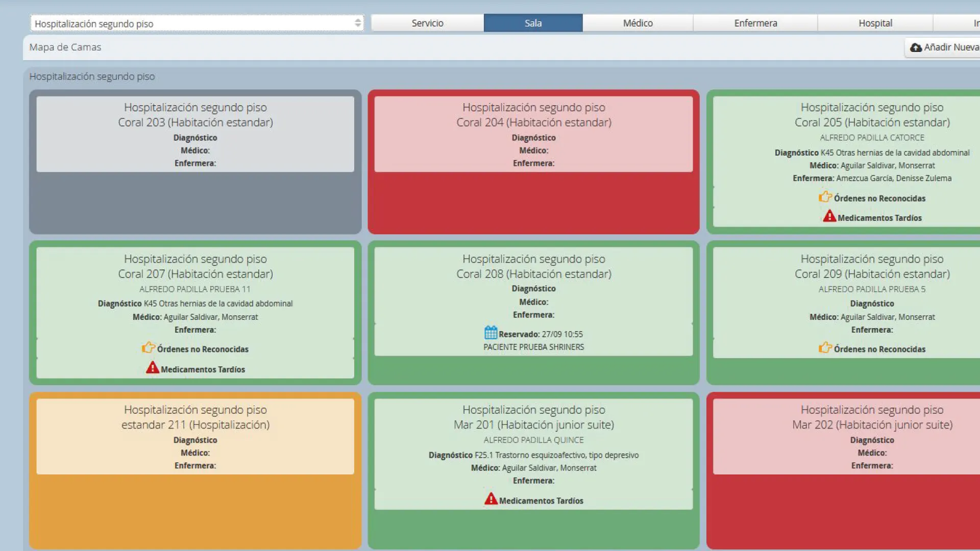This screenshot has height=551, width=980.
Task: Click Médico Aguilar Saldivar in Mar 201 card
Action: pos(533,468)
